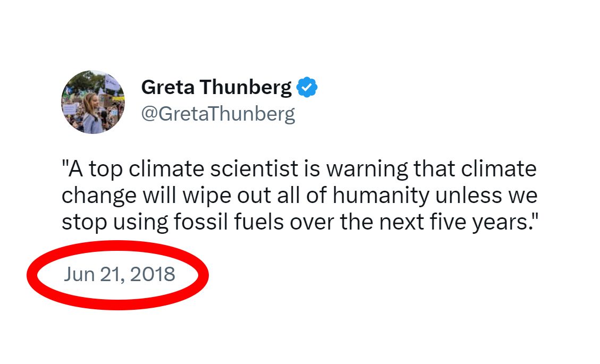Click the word "warning" in the tweet
This screenshot has height=364, width=600.
[362, 169]
